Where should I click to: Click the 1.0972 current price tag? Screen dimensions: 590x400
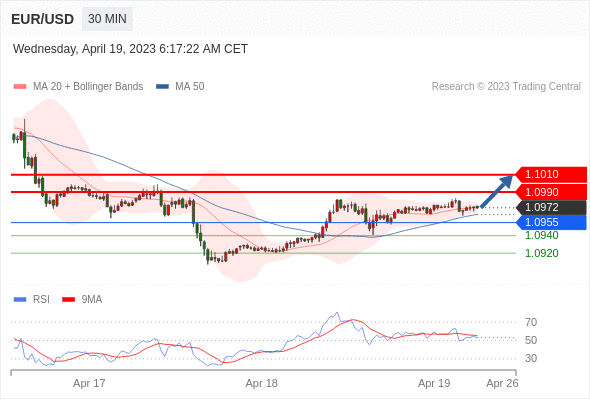[551, 207]
